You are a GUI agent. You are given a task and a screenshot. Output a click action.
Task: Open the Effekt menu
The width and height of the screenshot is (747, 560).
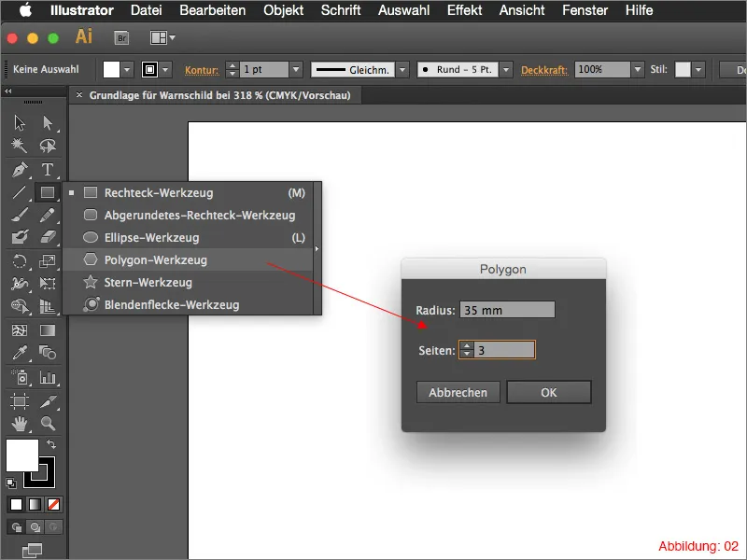pyautogui.click(x=464, y=10)
